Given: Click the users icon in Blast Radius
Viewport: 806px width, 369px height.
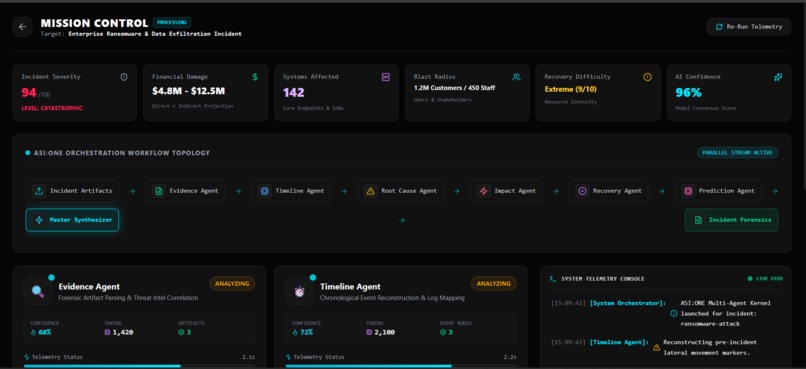Looking at the screenshot, I should click(516, 77).
